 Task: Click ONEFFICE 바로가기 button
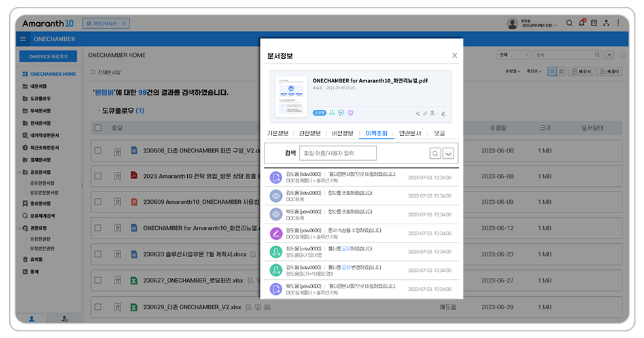(x=48, y=57)
